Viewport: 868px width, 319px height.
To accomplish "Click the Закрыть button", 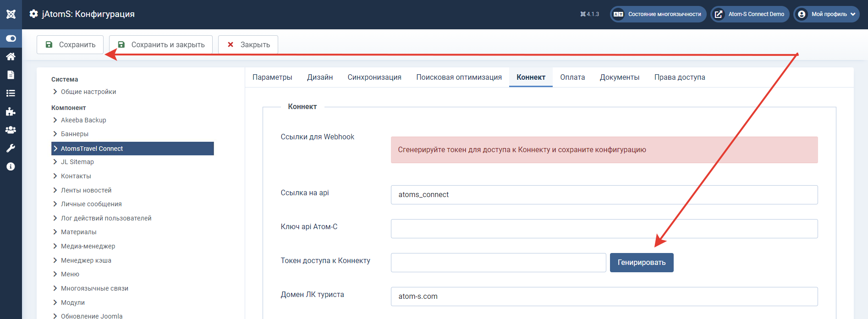I will (x=248, y=44).
